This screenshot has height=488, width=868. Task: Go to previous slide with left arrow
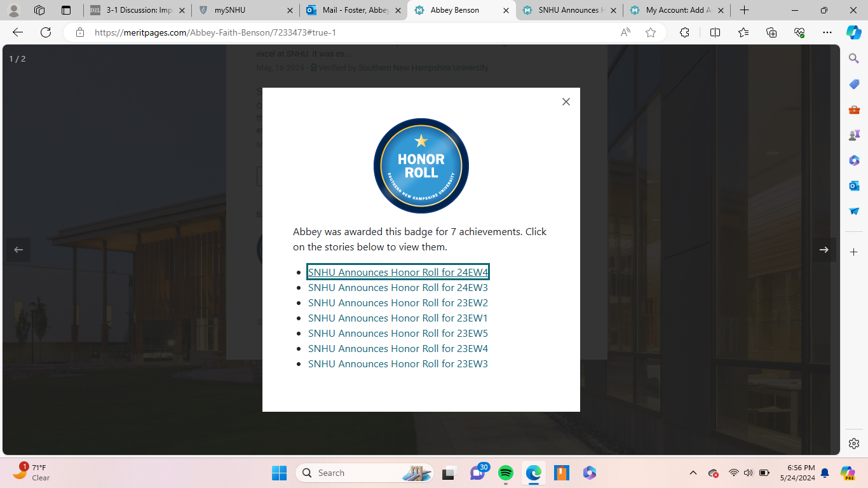18,250
